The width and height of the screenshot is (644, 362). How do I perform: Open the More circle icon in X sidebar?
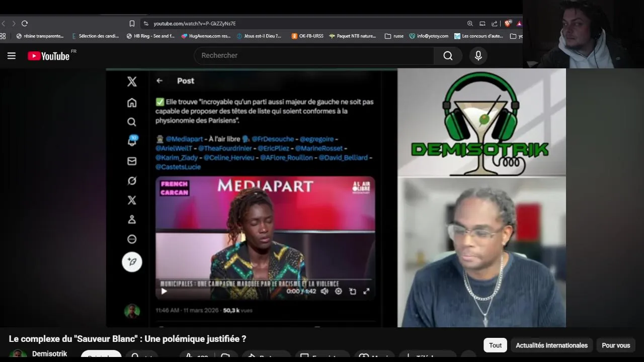(x=132, y=239)
